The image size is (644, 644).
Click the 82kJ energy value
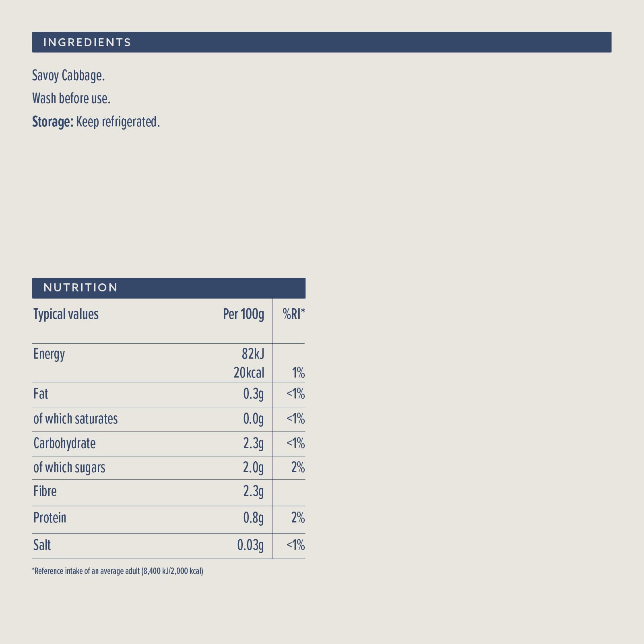(x=253, y=354)
